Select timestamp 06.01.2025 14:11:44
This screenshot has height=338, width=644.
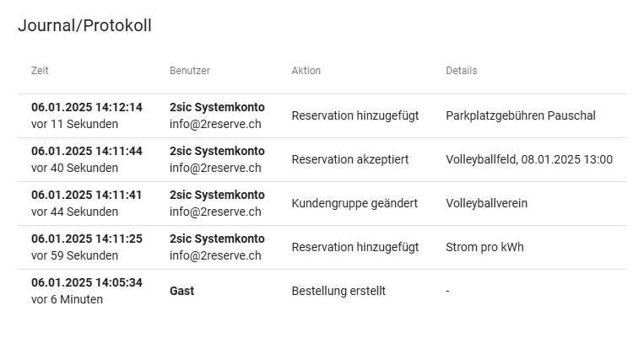87,151
